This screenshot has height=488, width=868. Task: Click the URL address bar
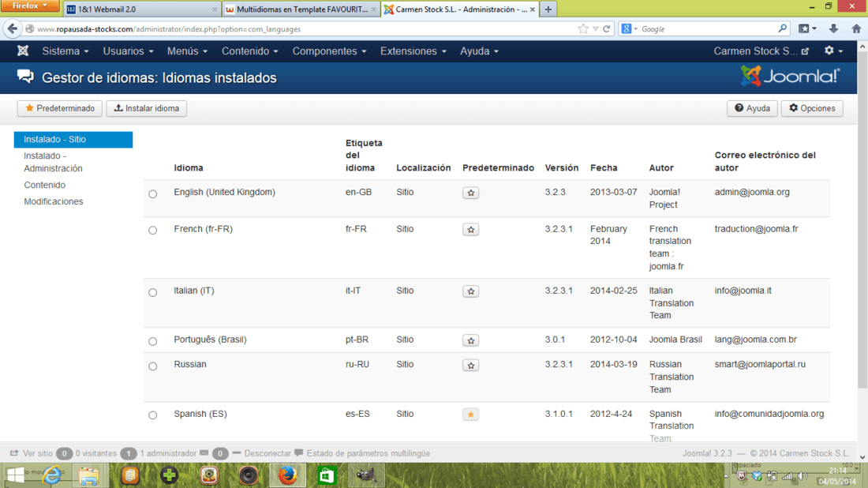pyautogui.click(x=305, y=28)
